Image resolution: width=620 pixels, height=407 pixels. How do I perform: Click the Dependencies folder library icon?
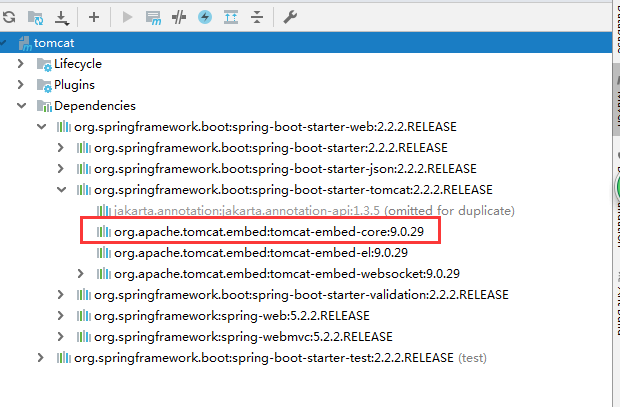44,106
